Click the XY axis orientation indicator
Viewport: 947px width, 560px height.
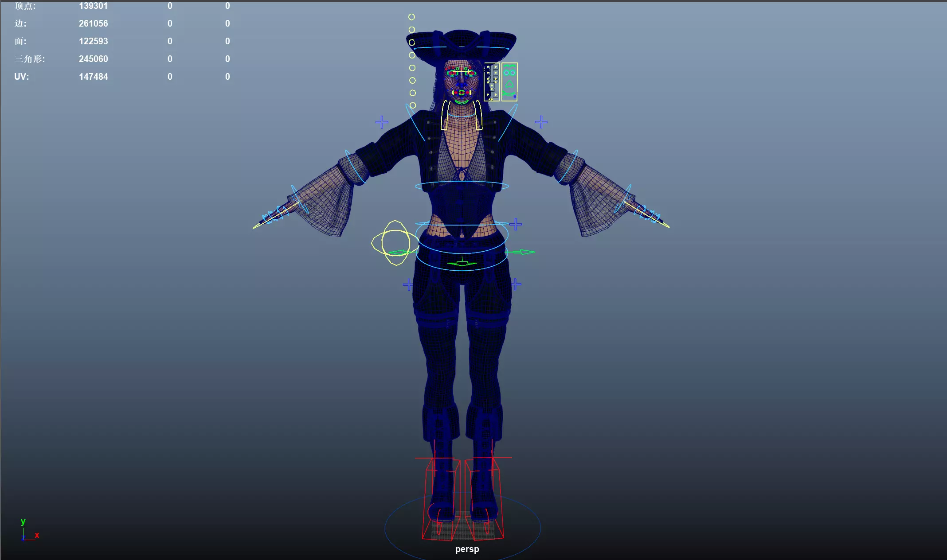click(29, 529)
